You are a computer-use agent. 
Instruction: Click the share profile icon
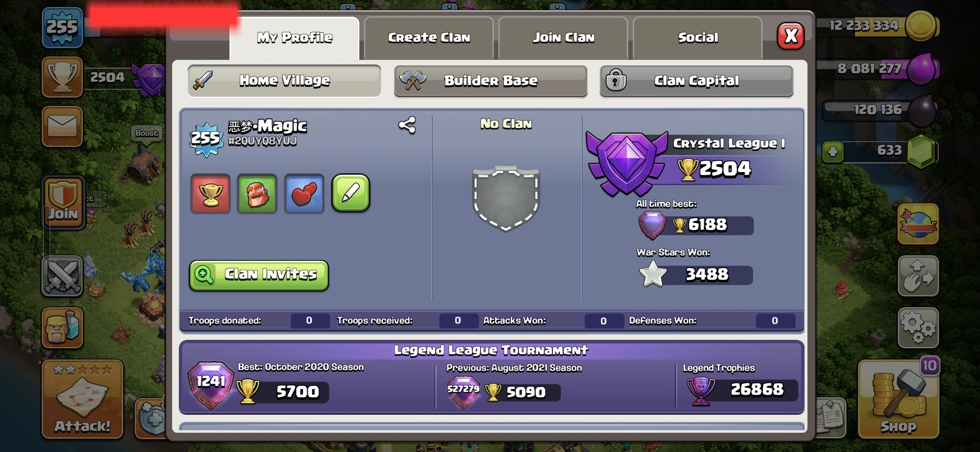tap(407, 125)
